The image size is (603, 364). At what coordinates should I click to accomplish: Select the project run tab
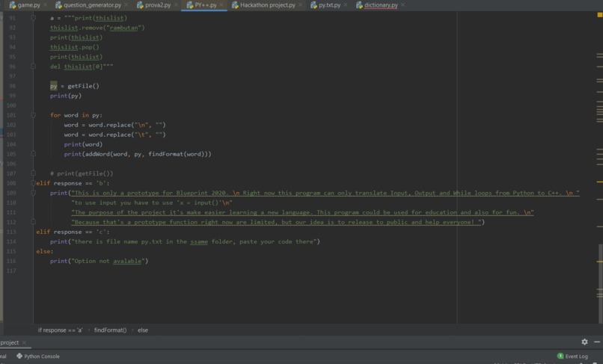[x=9, y=342]
